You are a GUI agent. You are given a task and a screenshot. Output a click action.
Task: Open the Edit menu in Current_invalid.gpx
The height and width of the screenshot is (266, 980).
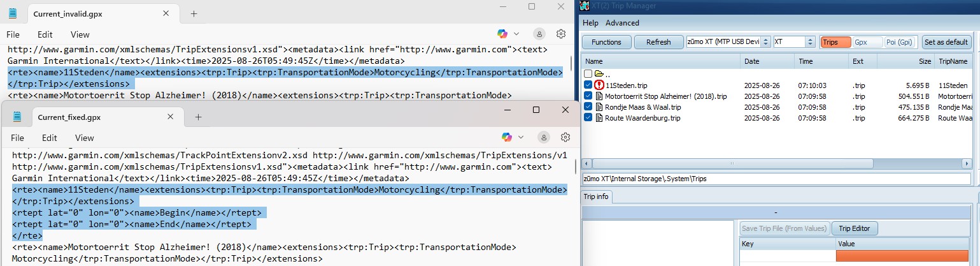click(45, 34)
